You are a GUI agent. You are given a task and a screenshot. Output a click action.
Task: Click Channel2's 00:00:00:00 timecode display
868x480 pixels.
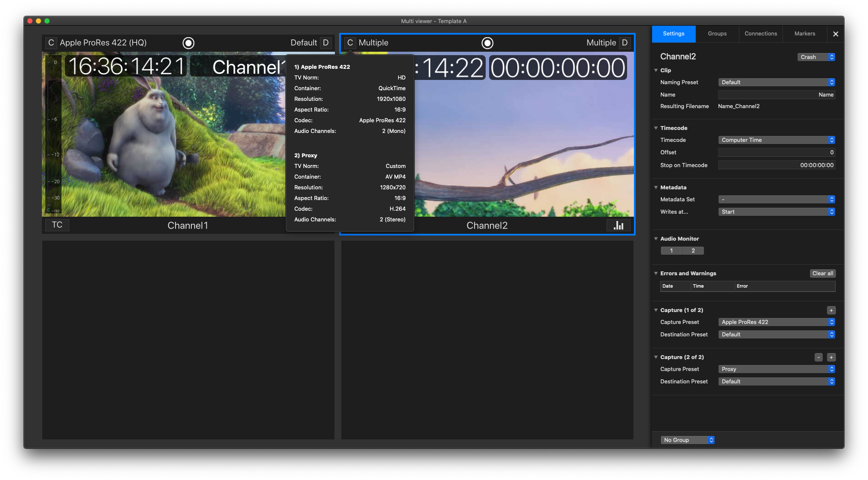pyautogui.click(x=558, y=68)
